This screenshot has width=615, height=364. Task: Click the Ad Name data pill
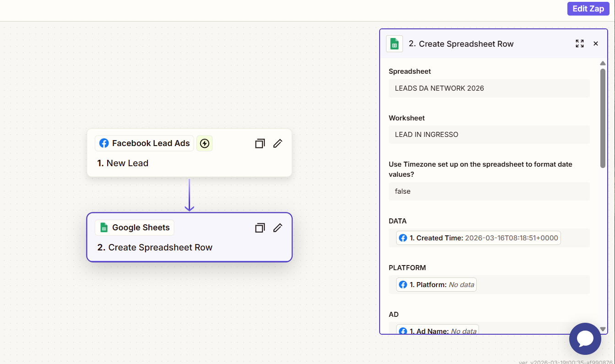pyautogui.click(x=437, y=331)
